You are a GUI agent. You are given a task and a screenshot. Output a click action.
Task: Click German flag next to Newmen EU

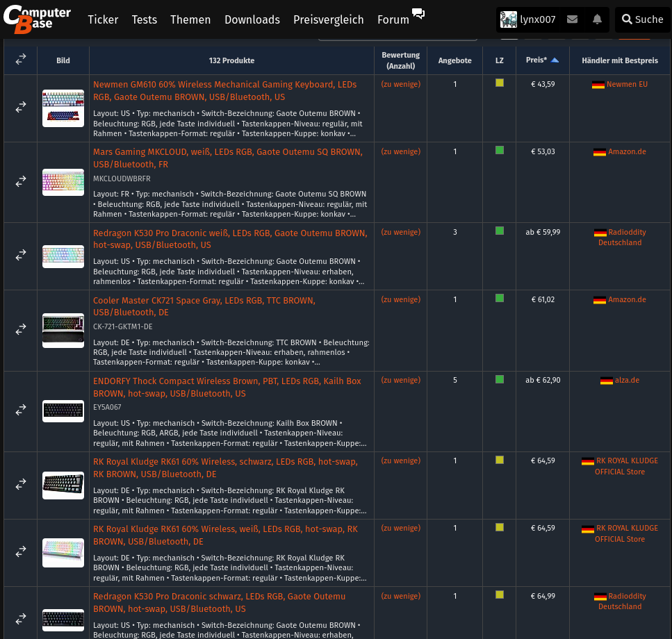point(598,85)
